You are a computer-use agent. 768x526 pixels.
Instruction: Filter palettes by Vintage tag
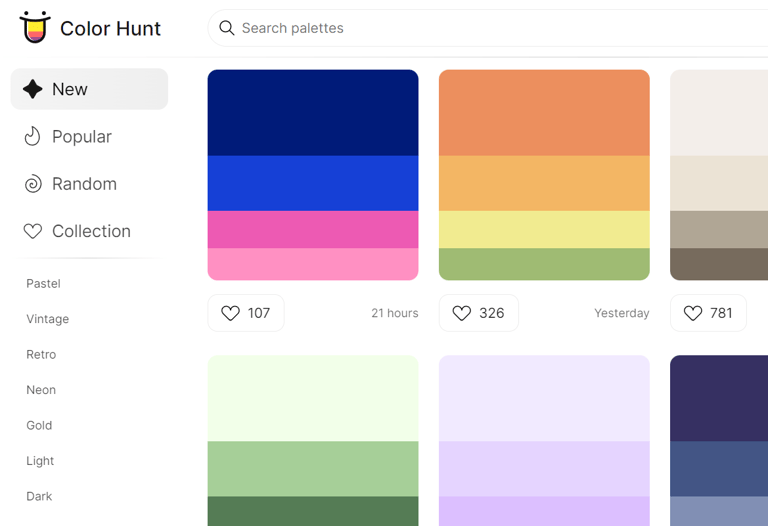coord(48,319)
